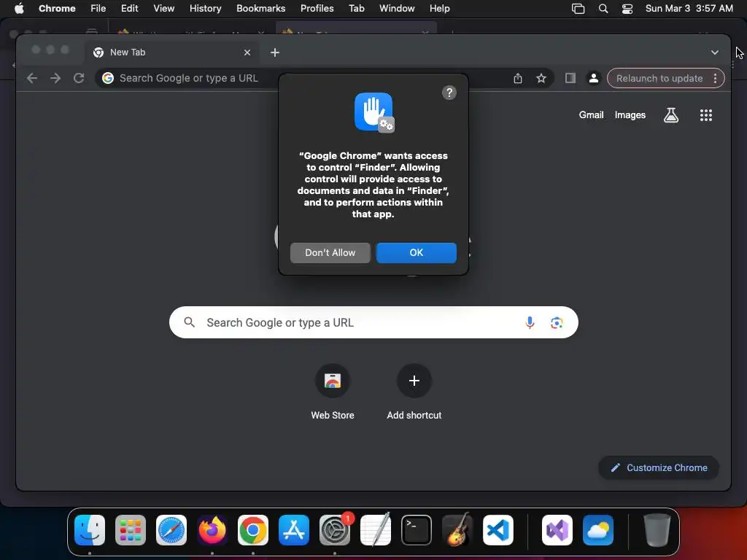Viewport: 747px width, 560px height.
Task: Open the Bookmarks menu
Action: [x=260, y=8]
